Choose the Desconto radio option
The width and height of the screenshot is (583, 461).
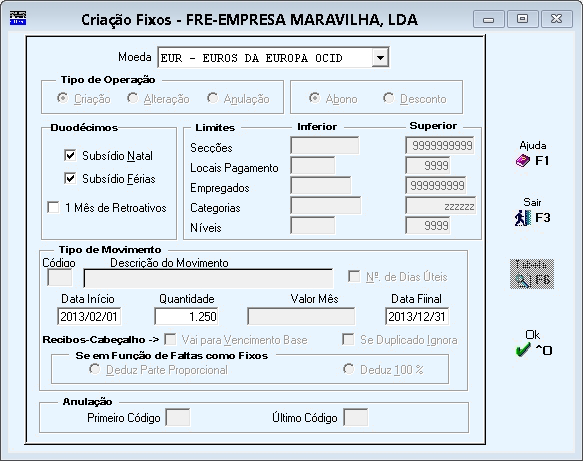pos(389,98)
